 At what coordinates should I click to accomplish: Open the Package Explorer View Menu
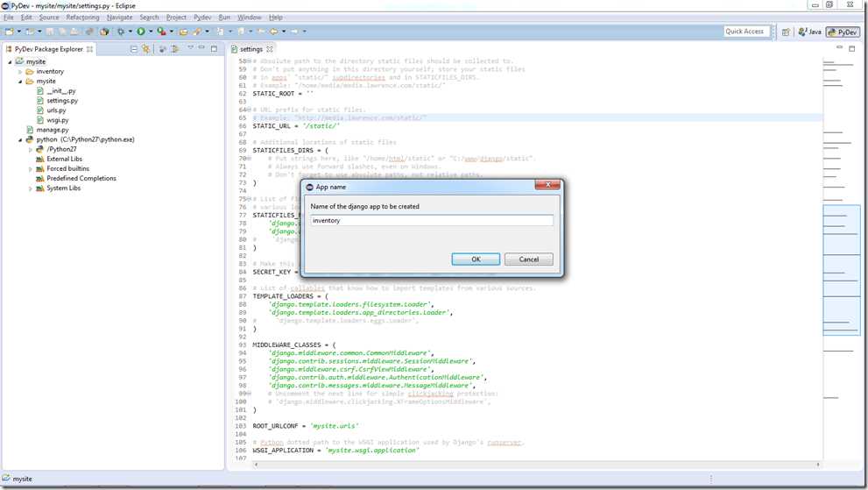[x=190, y=47]
